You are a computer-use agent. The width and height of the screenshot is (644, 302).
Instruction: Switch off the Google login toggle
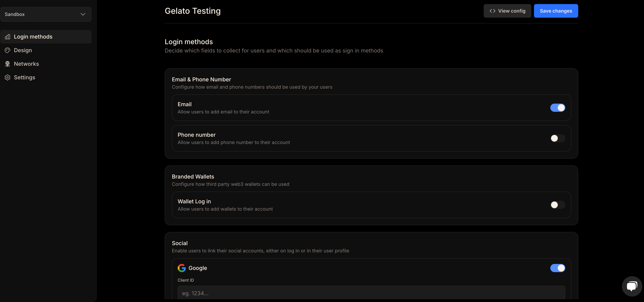point(558,268)
